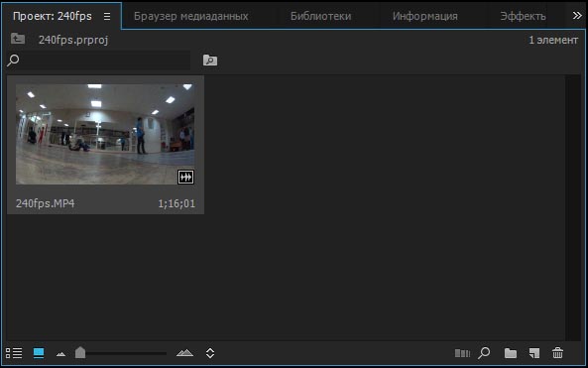Viewport: 588px width, 368px height.
Task: Go up one folder level icon
Action: 18,39
